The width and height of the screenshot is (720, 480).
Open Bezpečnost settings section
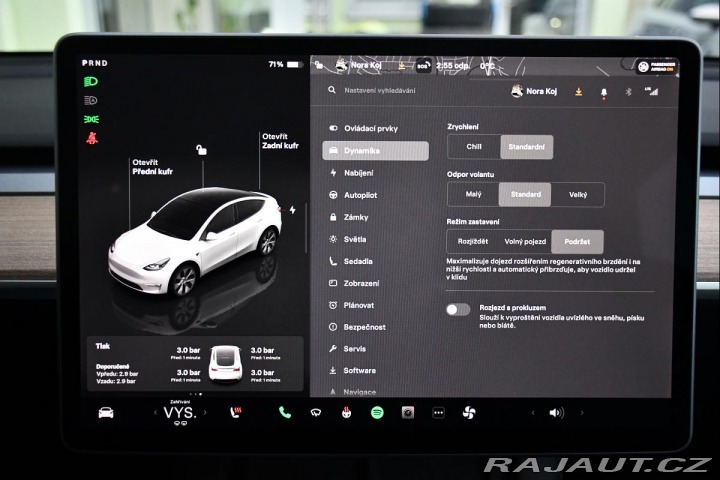[376, 327]
